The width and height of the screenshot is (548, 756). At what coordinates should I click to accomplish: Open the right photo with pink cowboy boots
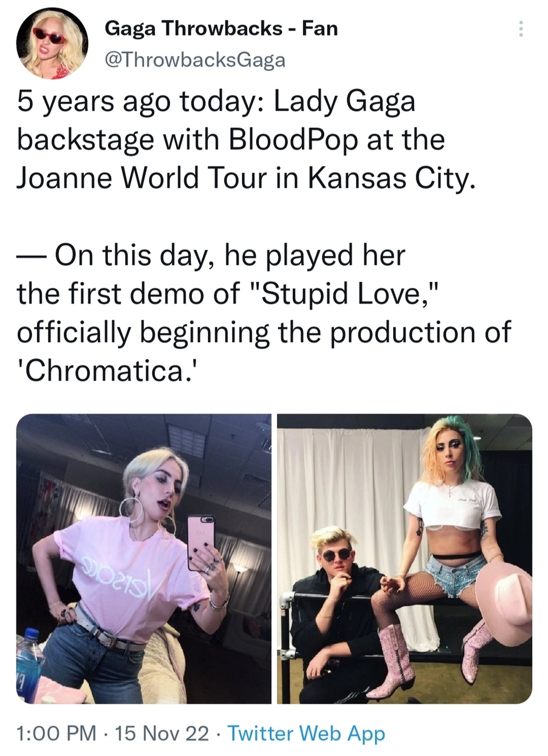click(x=405, y=559)
